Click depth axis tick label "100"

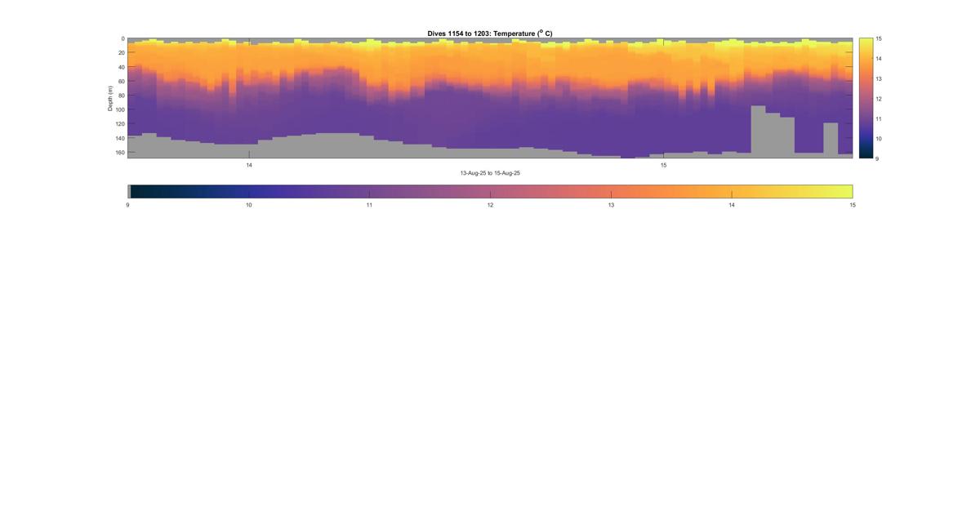pyautogui.click(x=119, y=109)
